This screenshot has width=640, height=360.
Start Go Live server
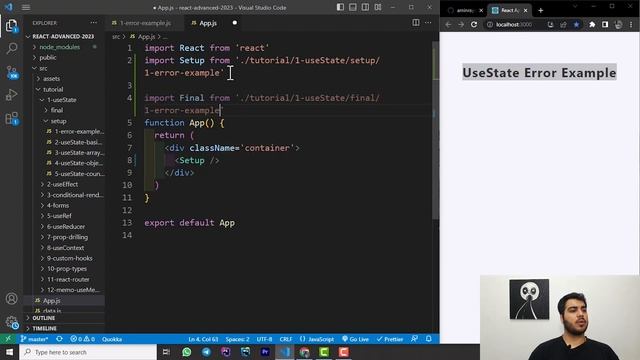point(355,339)
